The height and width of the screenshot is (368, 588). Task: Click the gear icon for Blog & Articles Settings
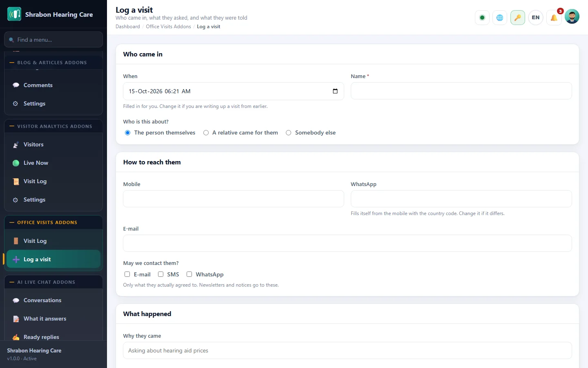coord(16,103)
